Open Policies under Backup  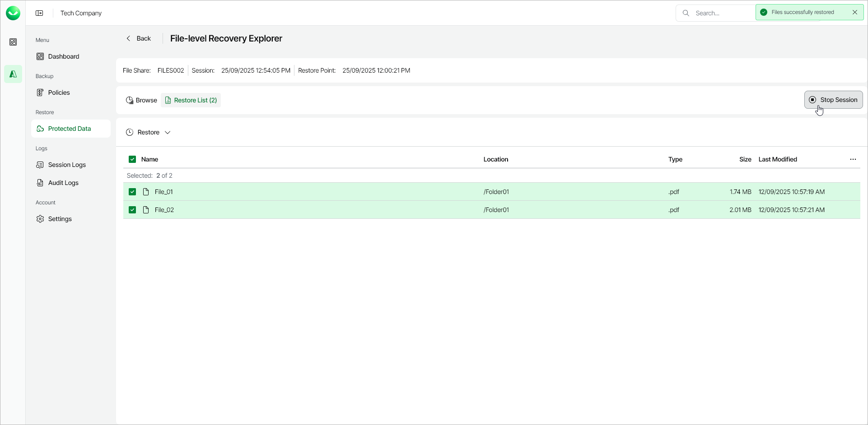pos(59,92)
